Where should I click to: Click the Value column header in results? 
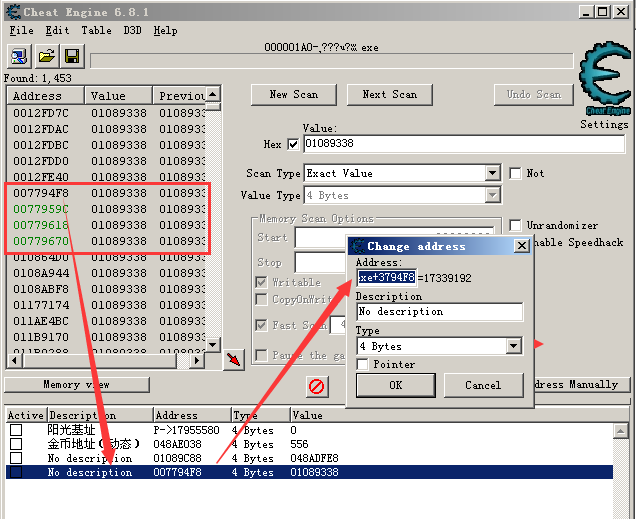118,96
